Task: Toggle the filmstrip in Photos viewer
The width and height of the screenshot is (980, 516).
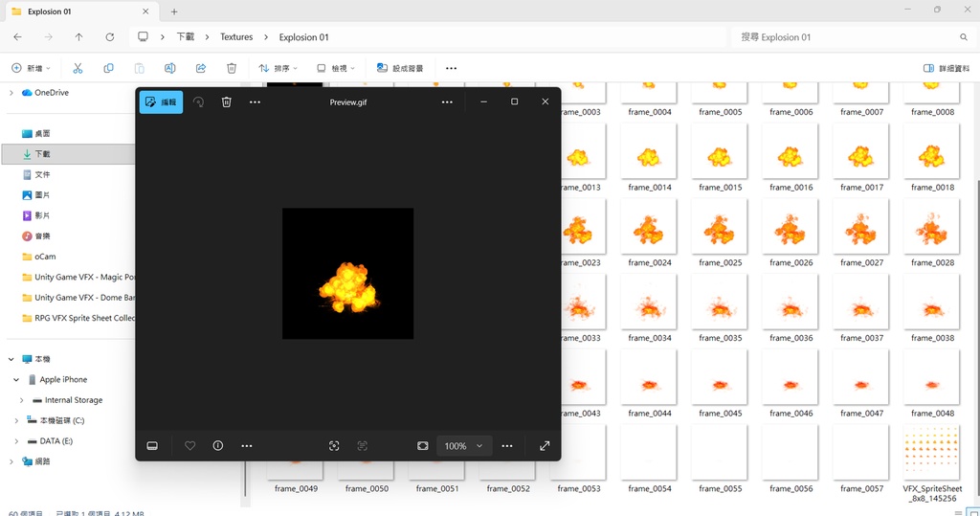Action: pyautogui.click(x=152, y=446)
